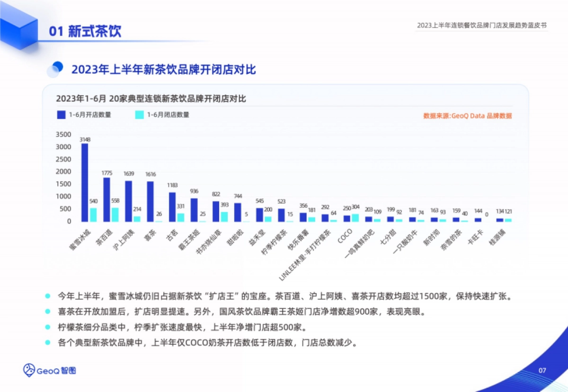Select the 古茗 opening bar labeled 1183
The image size is (568, 392).
tap(172, 206)
